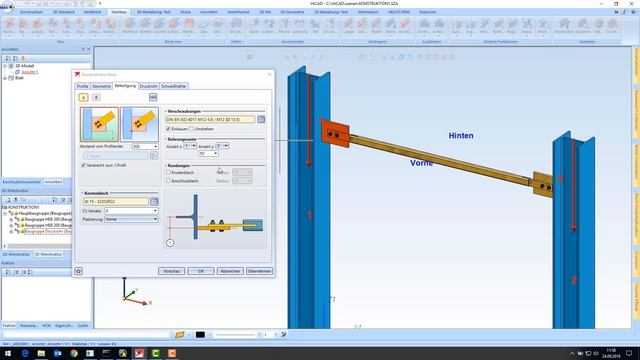Switch to the Feature bottom tab
This screenshot has height=360, width=640.
pos(9,326)
